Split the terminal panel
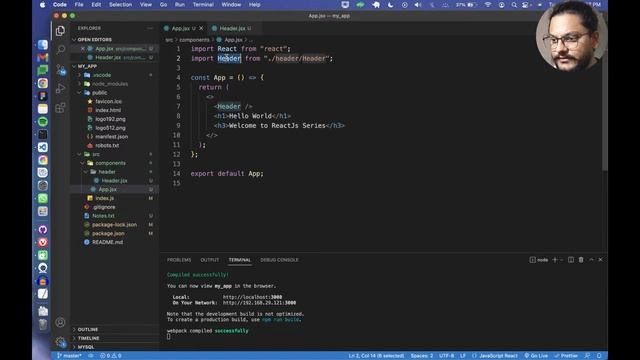The width and height of the screenshot is (640, 360). pyautogui.click(x=571, y=260)
